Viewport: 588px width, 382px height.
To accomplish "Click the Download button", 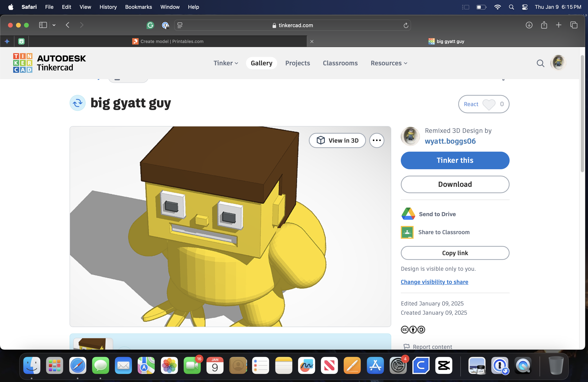I will click(455, 184).
